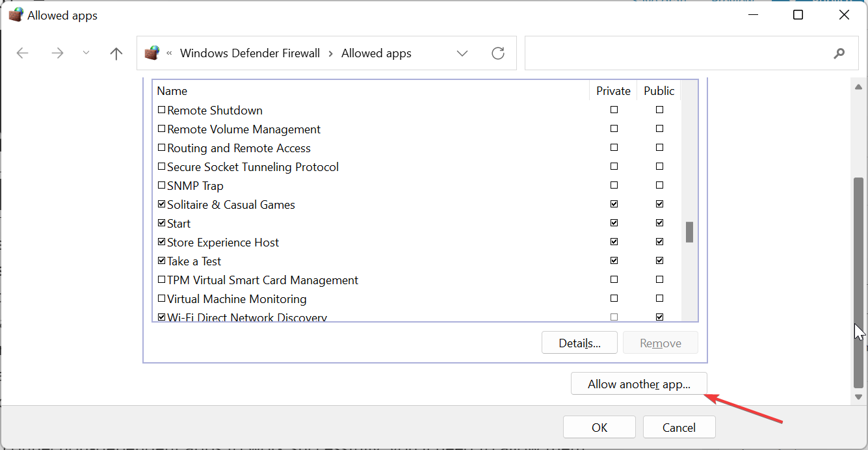Click the search magnifier icon
Screen dimensions: 868x450
point(839,53)
